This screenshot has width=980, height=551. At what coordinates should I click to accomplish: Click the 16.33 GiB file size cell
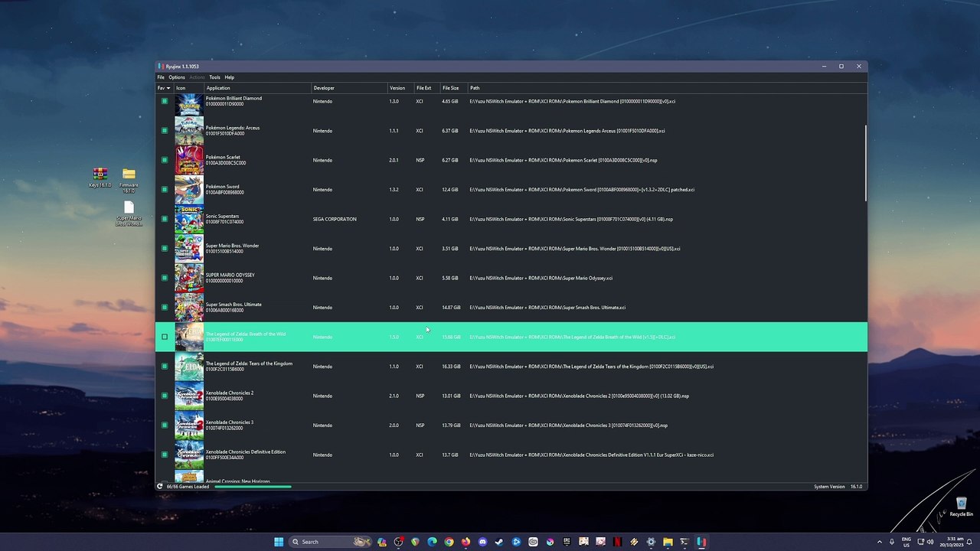[x=451, y=367]
